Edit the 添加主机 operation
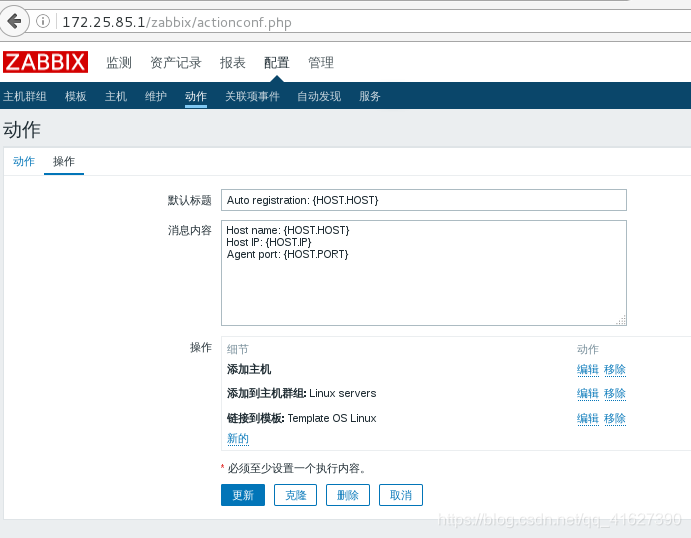 point(588,369)
